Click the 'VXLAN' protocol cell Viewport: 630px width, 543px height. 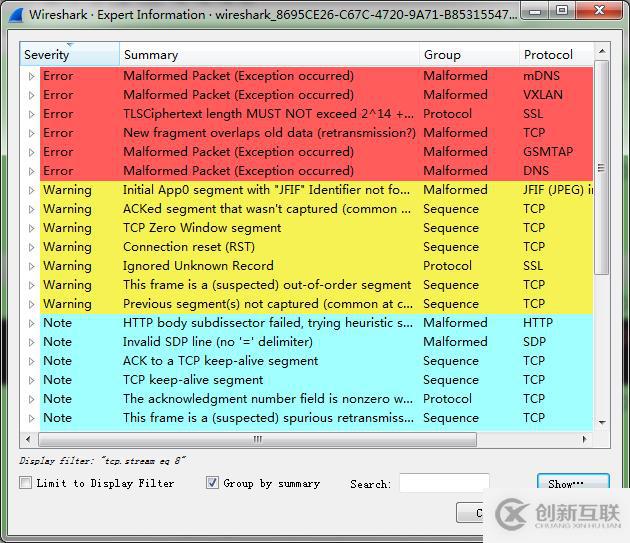pos(543,95)
